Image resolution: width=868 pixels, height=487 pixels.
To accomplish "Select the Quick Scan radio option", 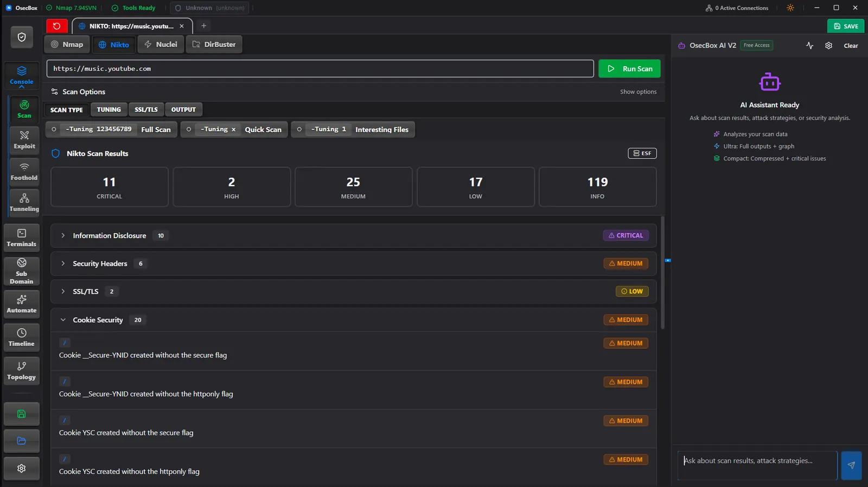I will click(x=234, y=130).
